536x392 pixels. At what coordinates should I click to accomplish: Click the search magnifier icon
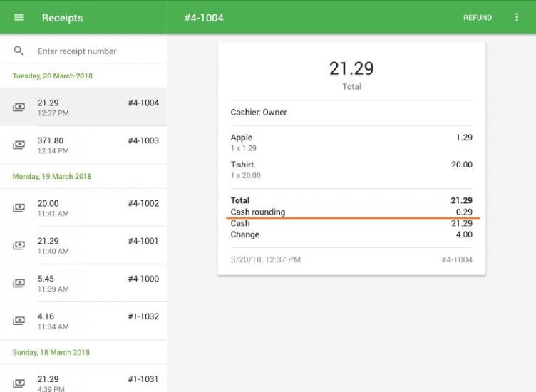tap(19, 51)
